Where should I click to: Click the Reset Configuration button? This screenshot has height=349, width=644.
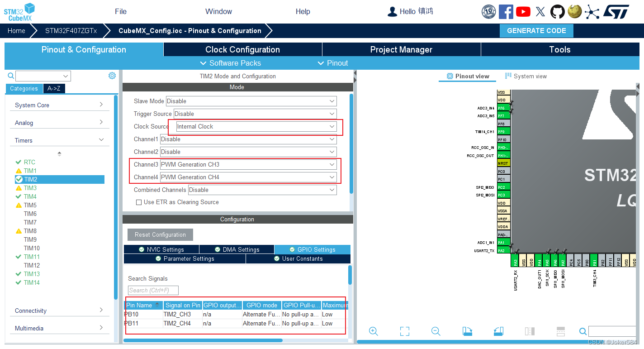(160, 234)
